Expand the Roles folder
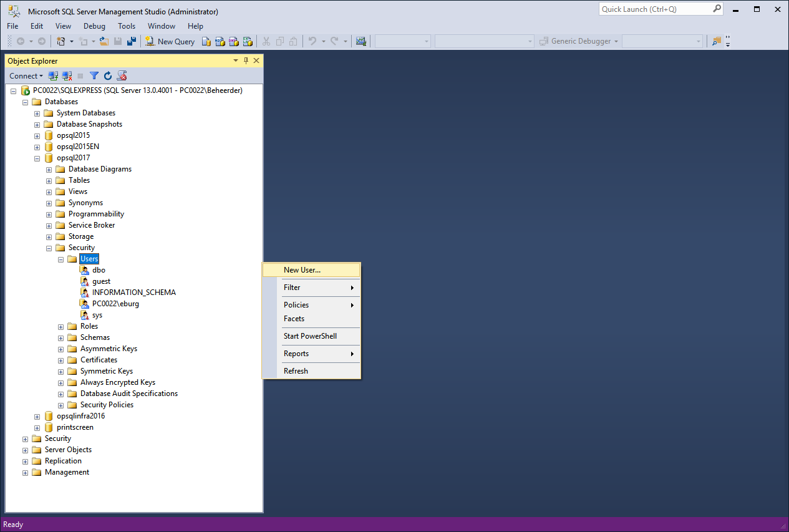789x532 pixels. 61,327
